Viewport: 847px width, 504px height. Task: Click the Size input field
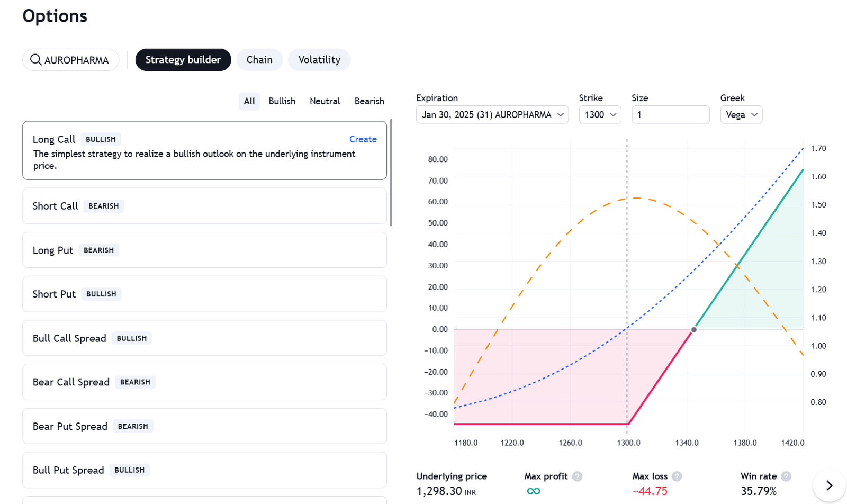[x=670, y=115]
